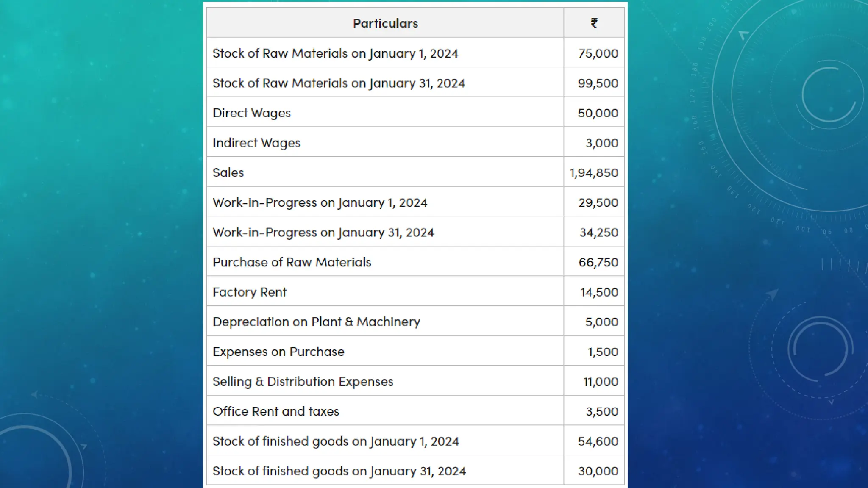Click the Indirect Wages text
Image resolution: width=868 pixels, height=488 pixels.
tap(256, 143)
